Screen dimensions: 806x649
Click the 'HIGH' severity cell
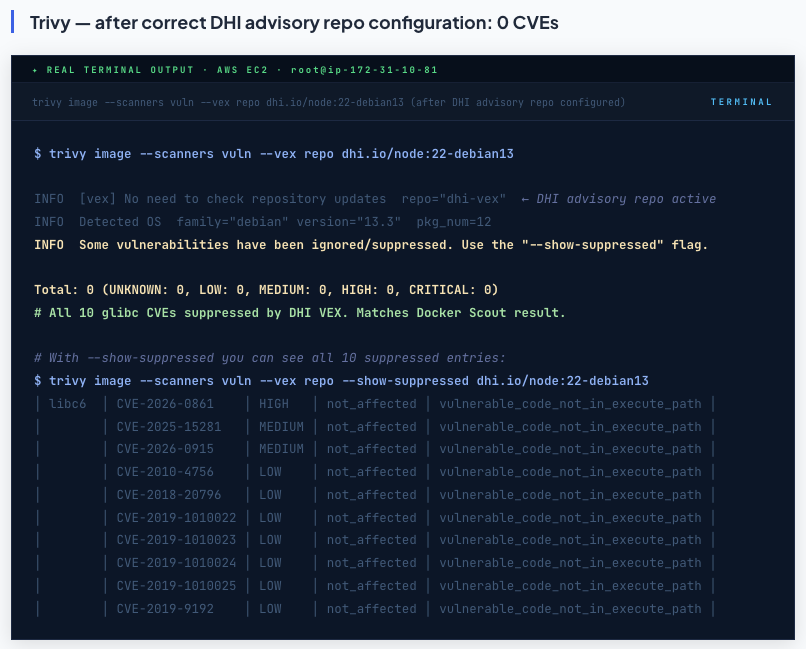[274, 404]
